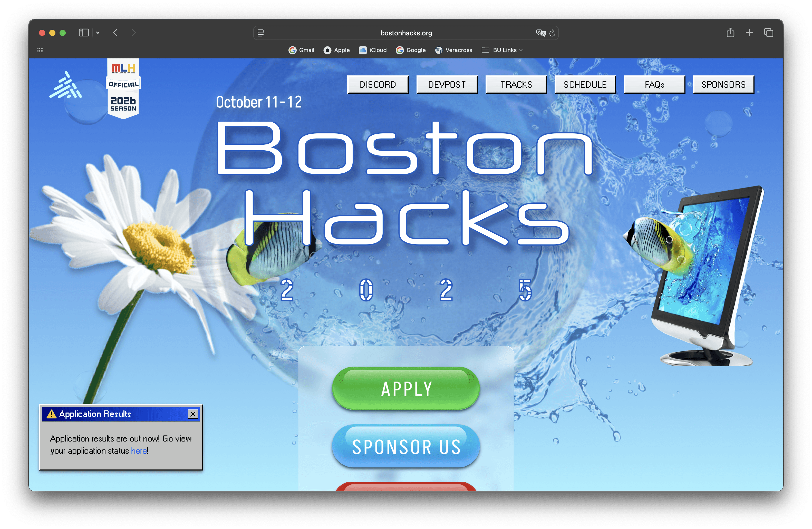Click the page reader icon in address bar

pos(261,33)
